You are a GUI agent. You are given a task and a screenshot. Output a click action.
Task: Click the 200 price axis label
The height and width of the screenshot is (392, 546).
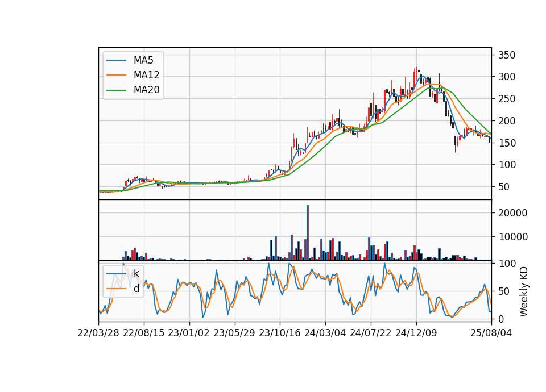point(507,121)
